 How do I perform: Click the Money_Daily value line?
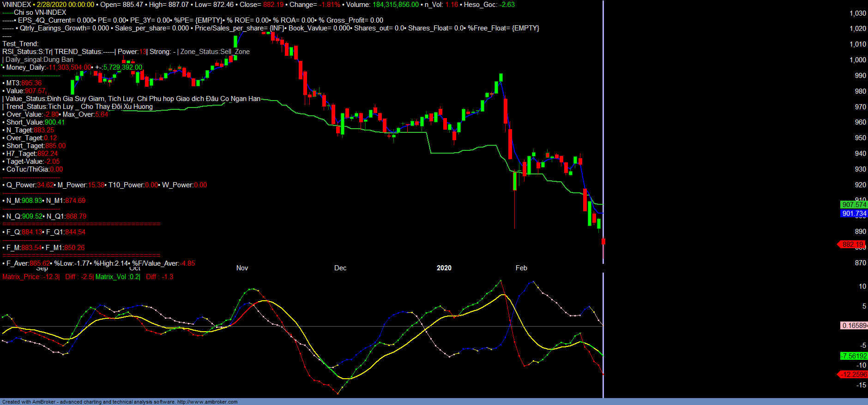click(x=69, y=67)
